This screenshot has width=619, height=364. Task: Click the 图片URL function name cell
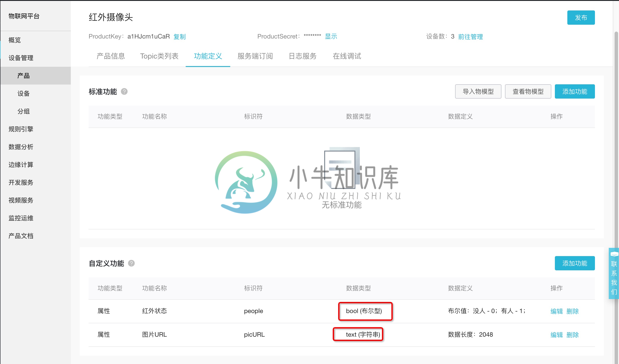155,335
